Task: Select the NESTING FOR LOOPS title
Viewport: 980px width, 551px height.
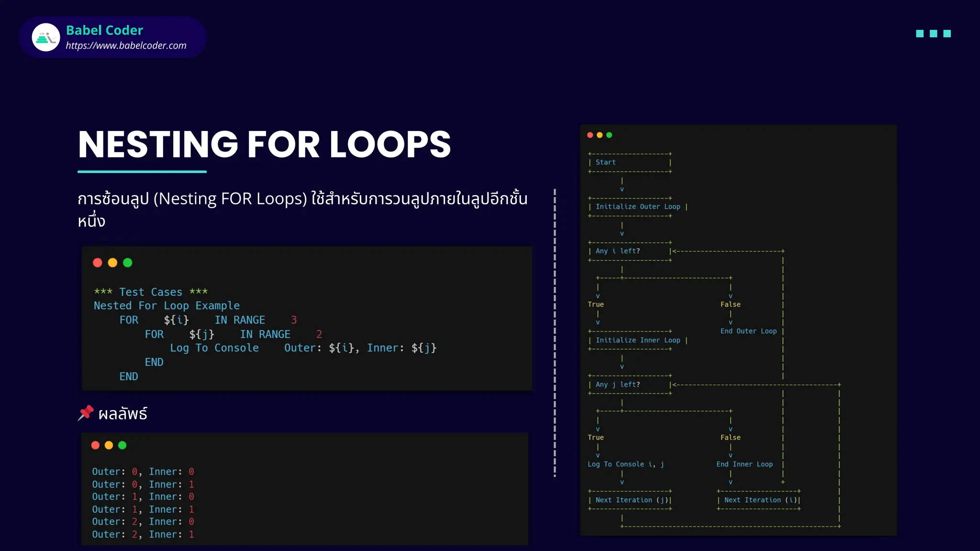Action: click(264, 144)
